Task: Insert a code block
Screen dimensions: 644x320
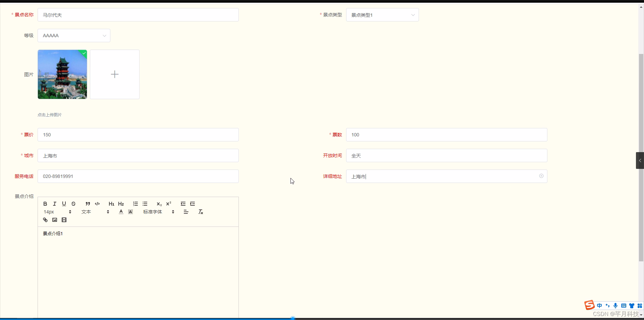Action: pyautogui.click(x=97, y=204)
